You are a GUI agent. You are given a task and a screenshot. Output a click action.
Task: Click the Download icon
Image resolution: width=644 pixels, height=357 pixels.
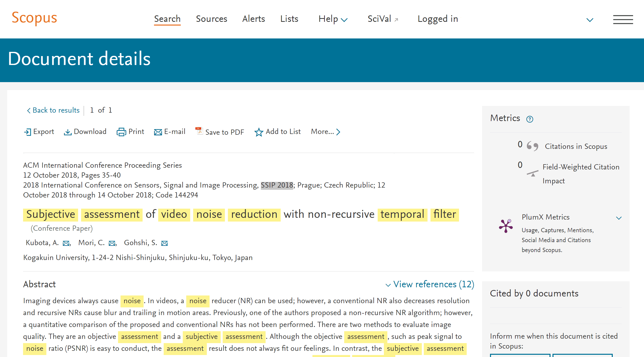(67, 132)
